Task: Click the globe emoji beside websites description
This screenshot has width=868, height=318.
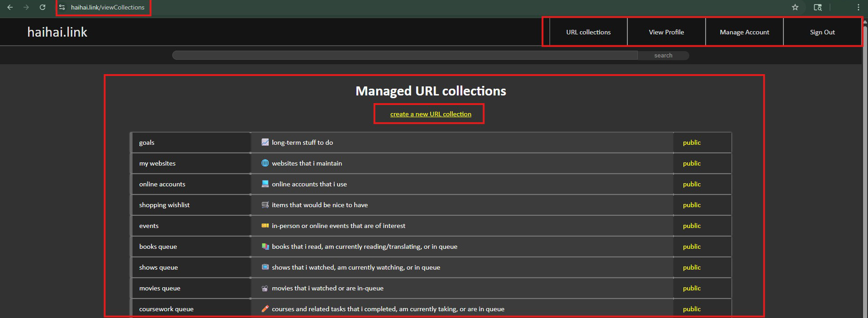Action: (265, 163)
